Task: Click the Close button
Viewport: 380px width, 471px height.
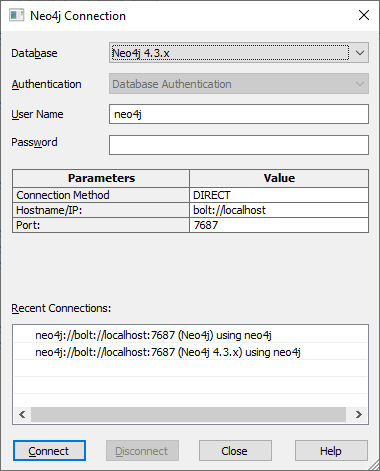Action: (235, 451)
